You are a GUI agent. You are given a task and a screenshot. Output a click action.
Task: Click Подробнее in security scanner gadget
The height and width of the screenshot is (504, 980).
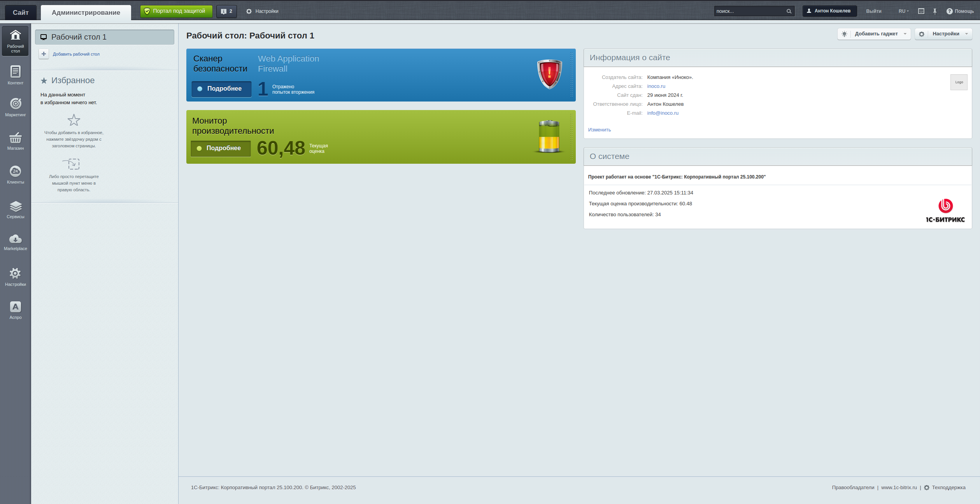pyautogui.click(x=221, y=89)
